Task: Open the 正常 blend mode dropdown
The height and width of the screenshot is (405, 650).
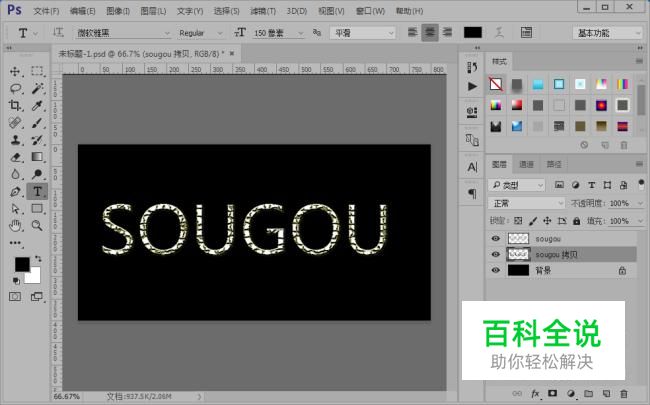Action: tap(526, 203)
